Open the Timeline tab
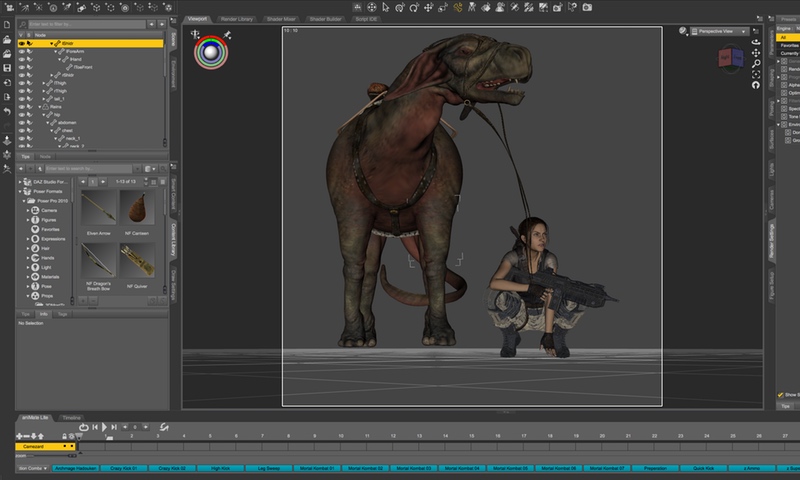 coord(72,416)
